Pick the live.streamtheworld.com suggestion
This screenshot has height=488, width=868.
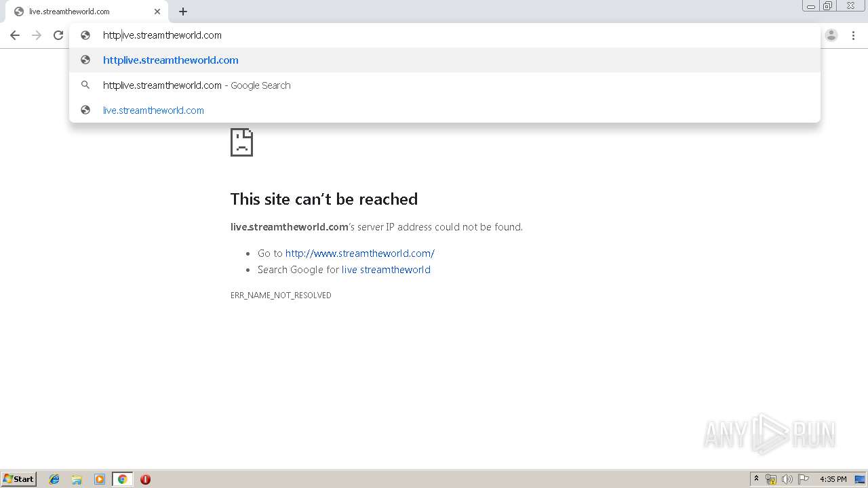[444, 110]
